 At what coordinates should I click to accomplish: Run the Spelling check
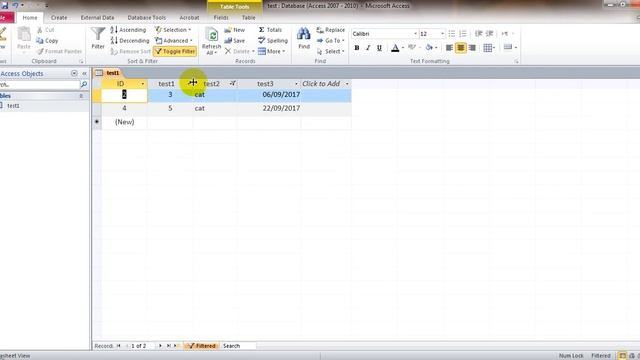[x=273, y=40]
